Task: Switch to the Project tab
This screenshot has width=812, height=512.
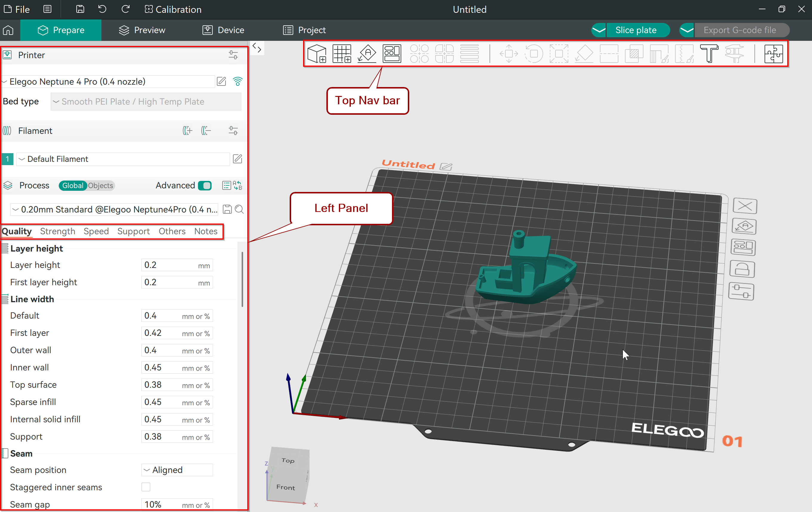Action: pos(304,30)
